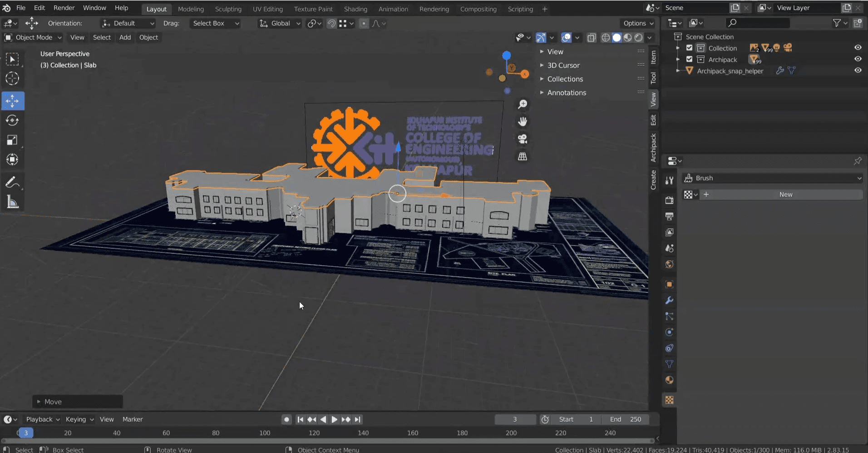Image resolution: width=868 pixels, height=453 pixels.
Task: Click the viewport zoom magnifier icon
Action: coord(523,105)
